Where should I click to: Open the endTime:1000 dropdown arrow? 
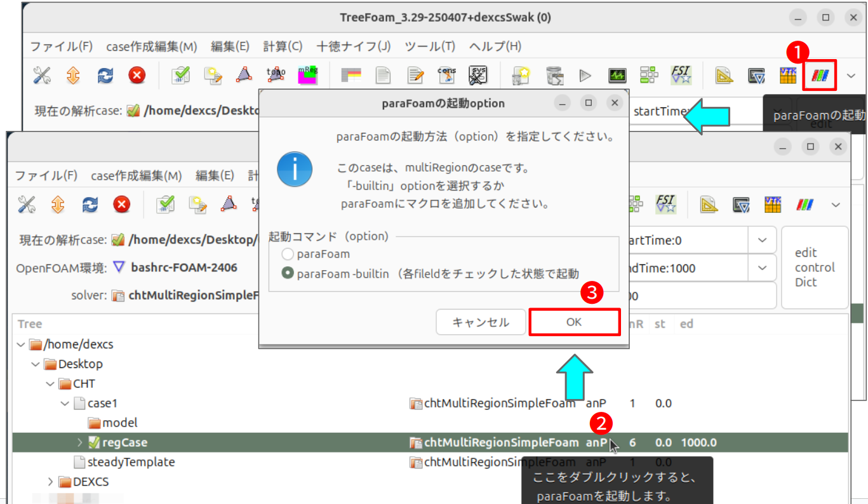click(x=761, y=268)
